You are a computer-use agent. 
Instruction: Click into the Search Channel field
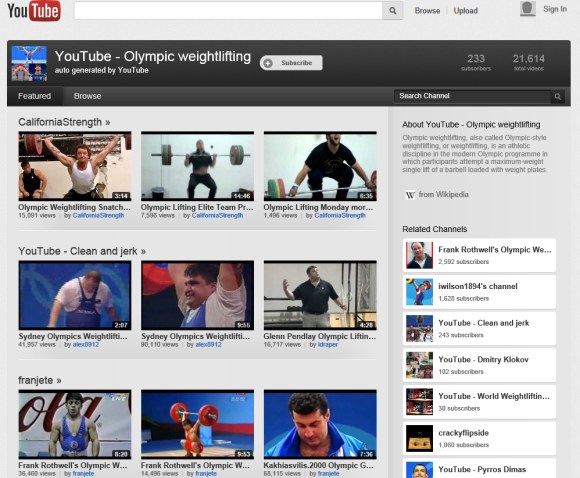pyautogui.click(x=472, y=97)
